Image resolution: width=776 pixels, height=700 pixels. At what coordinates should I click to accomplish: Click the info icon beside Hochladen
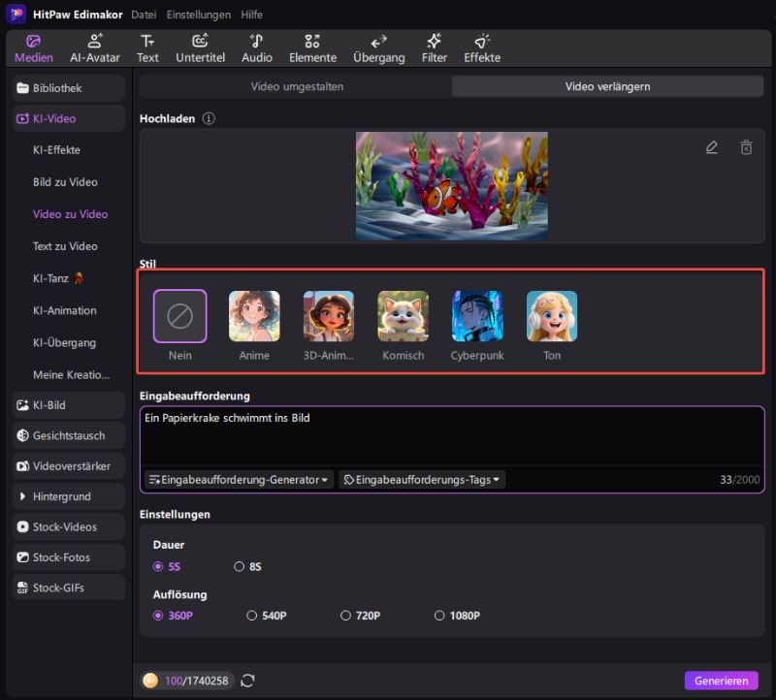click(209, 118)
